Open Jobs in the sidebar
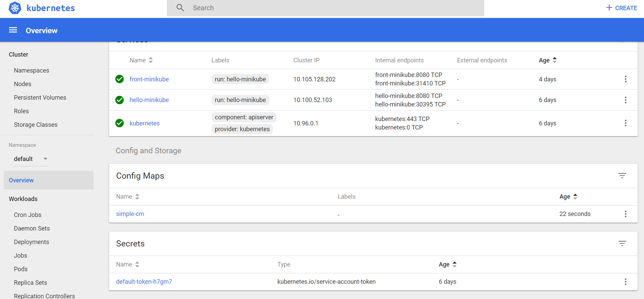Screen dimensions: 644x299 click(20, 255)
